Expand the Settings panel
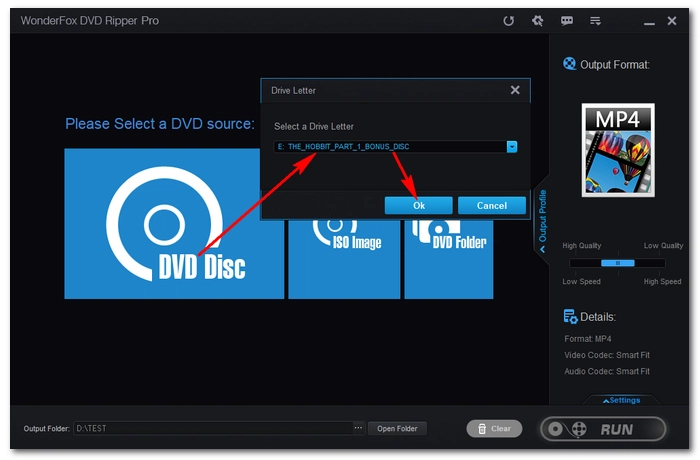The height and width of the screenshot is (460, 700). (621, 400)
